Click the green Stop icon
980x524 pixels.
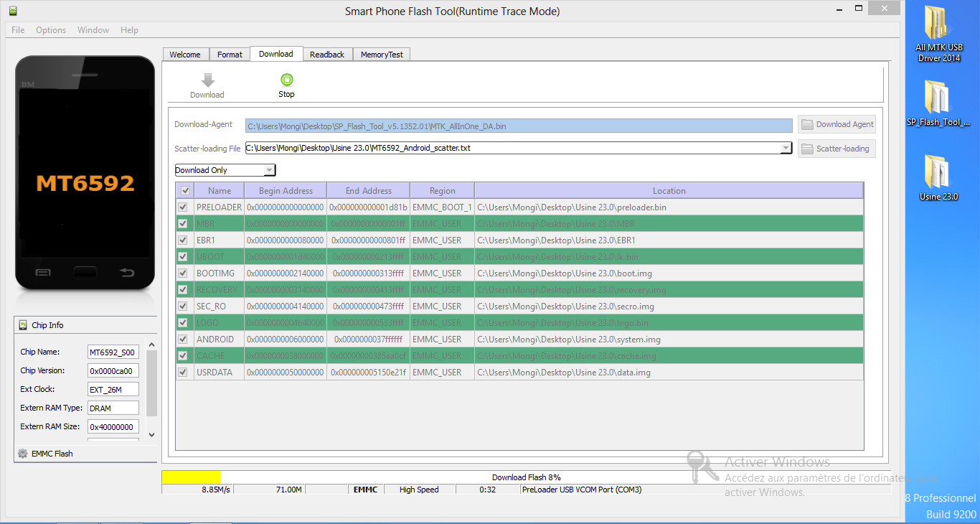pyautogui.click(x=286, y=80)
